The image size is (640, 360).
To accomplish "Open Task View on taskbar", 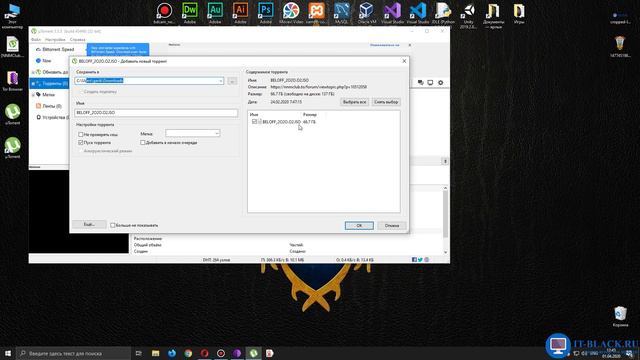I will tap(139, 353).
